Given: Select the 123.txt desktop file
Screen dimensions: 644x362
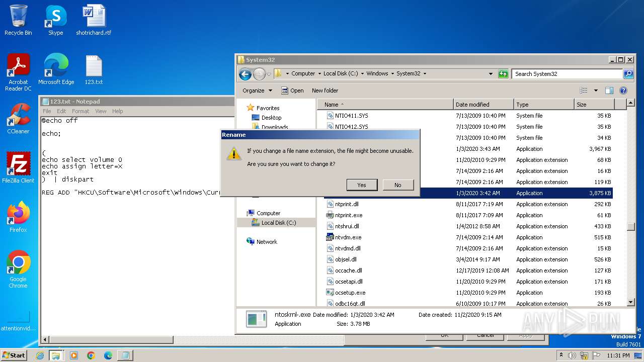Looking at the screenshot, I should click(94, 69).
